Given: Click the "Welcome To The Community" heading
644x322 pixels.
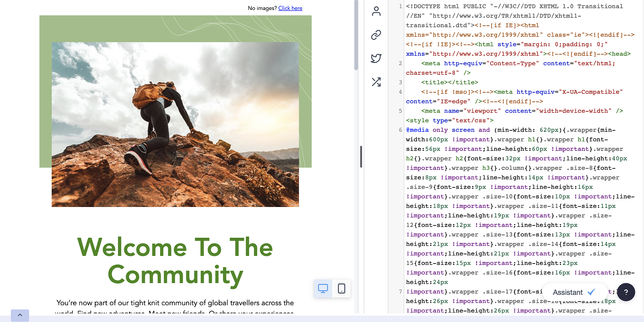Looking at the screenshot, I should (x=175, y=260).
